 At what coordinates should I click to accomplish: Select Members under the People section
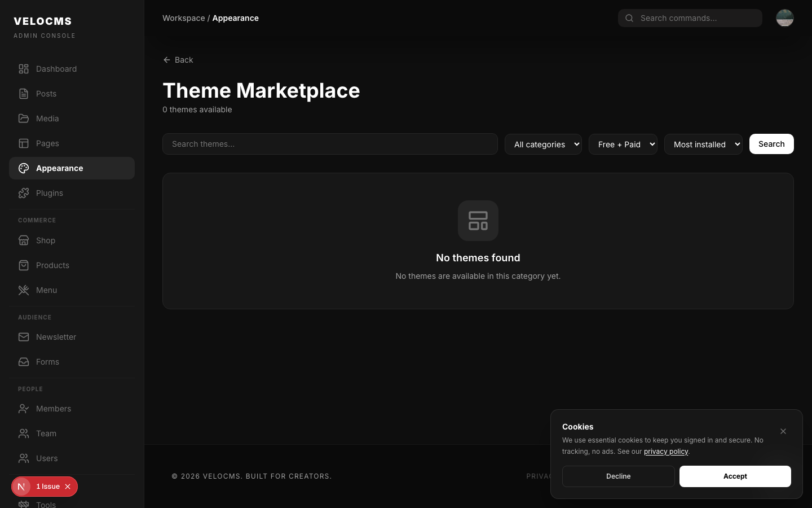point(54,409)
